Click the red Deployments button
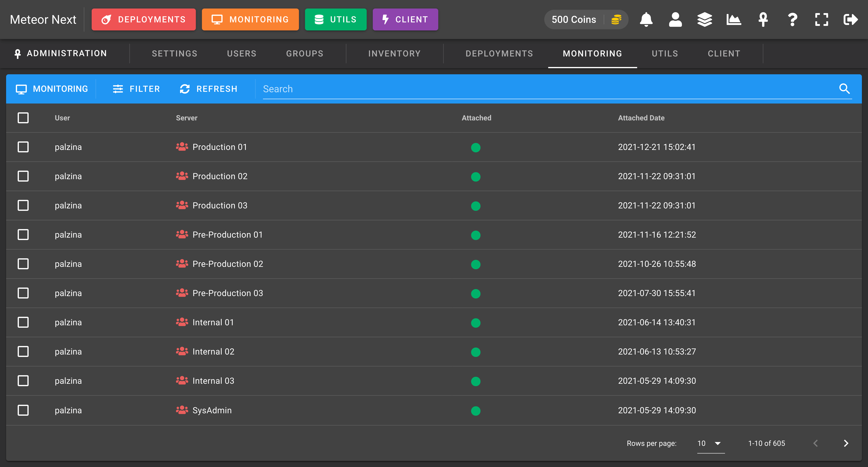 tap(144, 19)
